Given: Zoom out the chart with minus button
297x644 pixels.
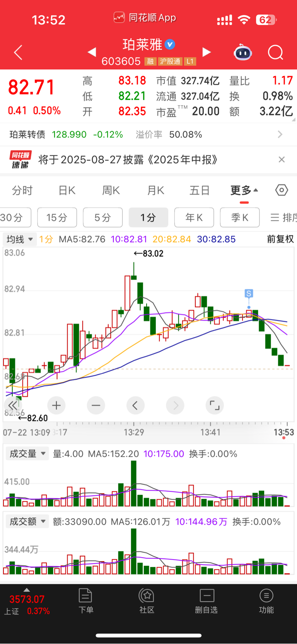Looking at the screenshot, I should coord(96,405).
